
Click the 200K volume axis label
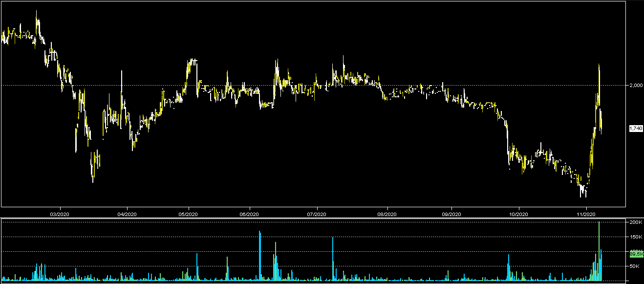[635, 222]
